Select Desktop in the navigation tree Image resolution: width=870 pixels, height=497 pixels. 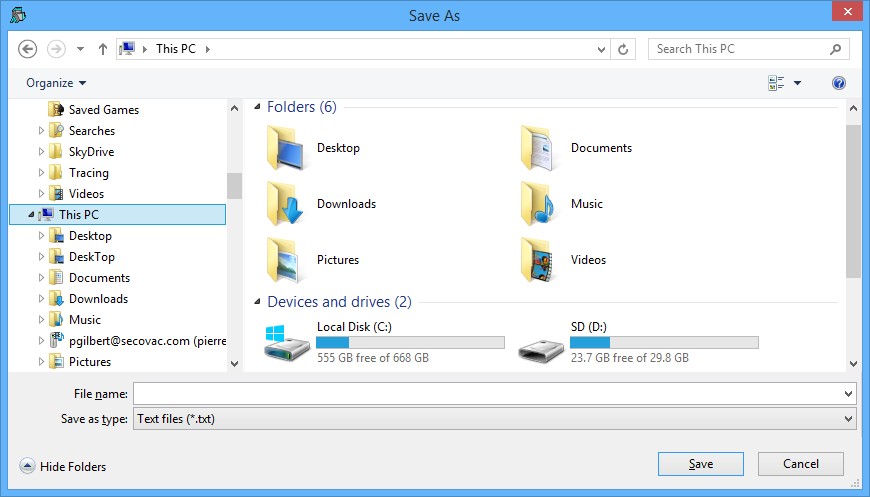[x=90, y=236]
